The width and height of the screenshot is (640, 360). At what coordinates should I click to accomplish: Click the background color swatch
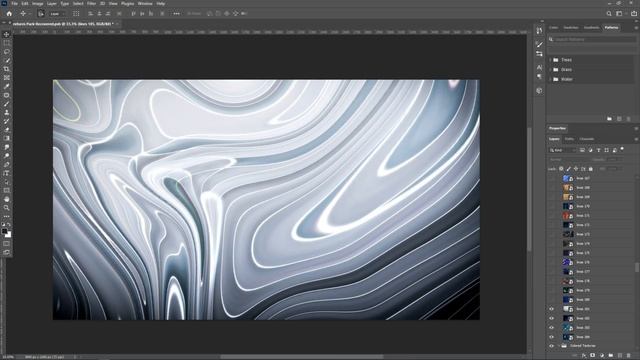point(9,235)
